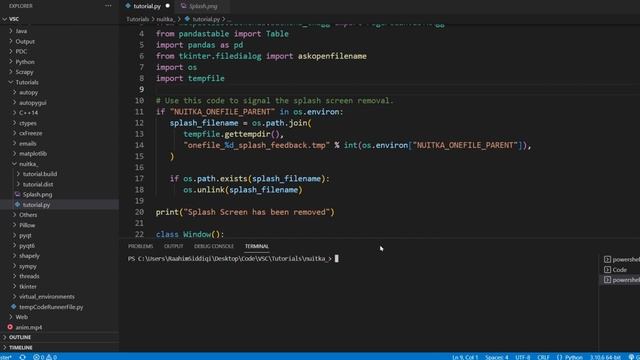Open the autopygui folder
Screen dimensions: 640x360
pyautogui.click(x=33, y=102)
